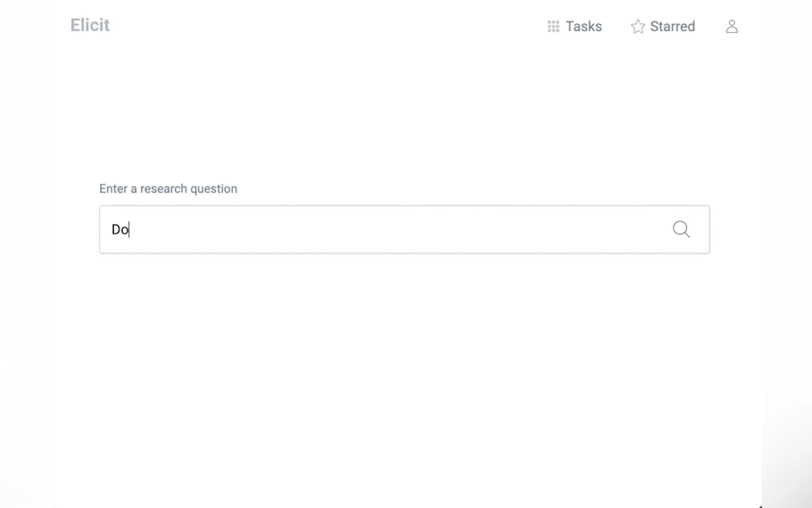Submit the research question with search icon
The width and height of the screenshot is (812, 508).
coord(681,229)
